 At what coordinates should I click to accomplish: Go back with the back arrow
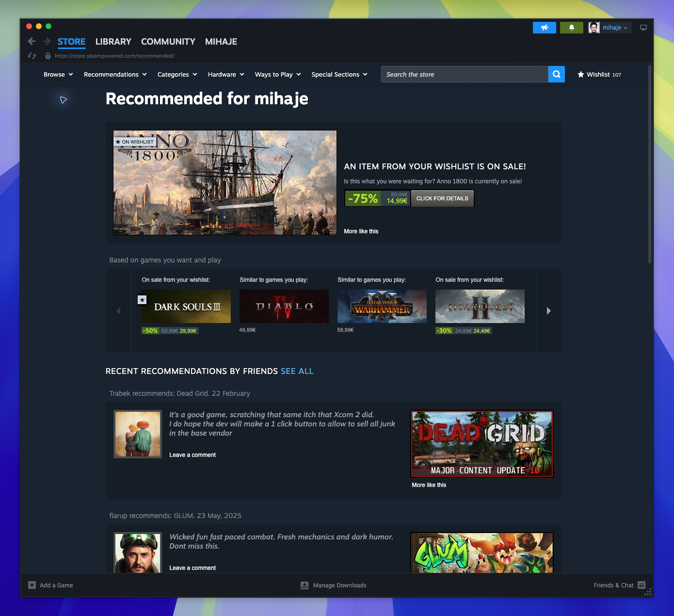[32, 41]
